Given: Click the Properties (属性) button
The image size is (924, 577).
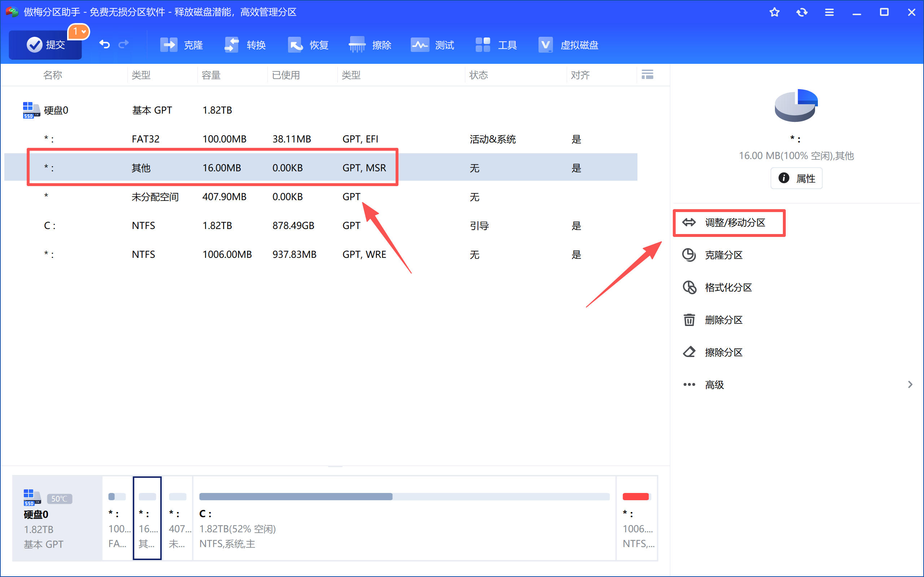Looking at the screenshot, I should coord(797,178).
